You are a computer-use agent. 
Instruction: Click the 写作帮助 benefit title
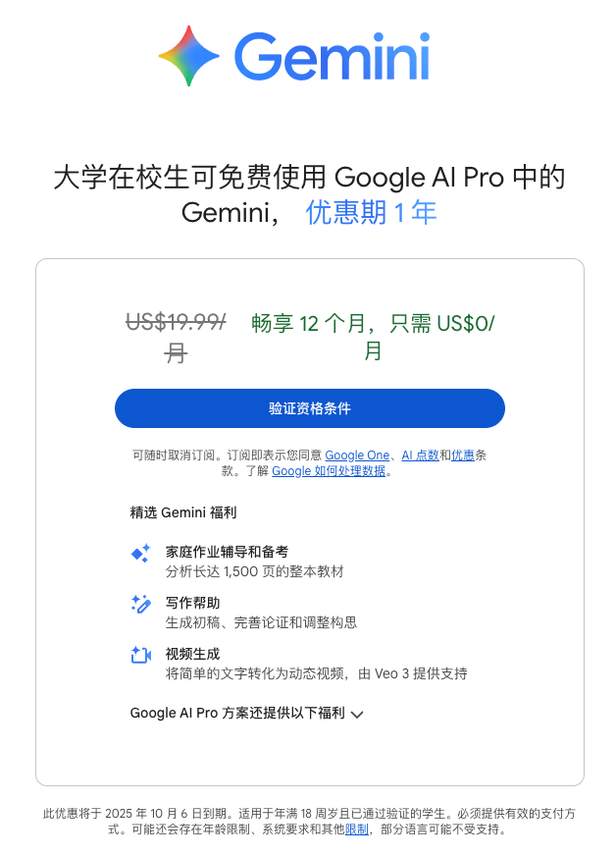coord(192,603)
